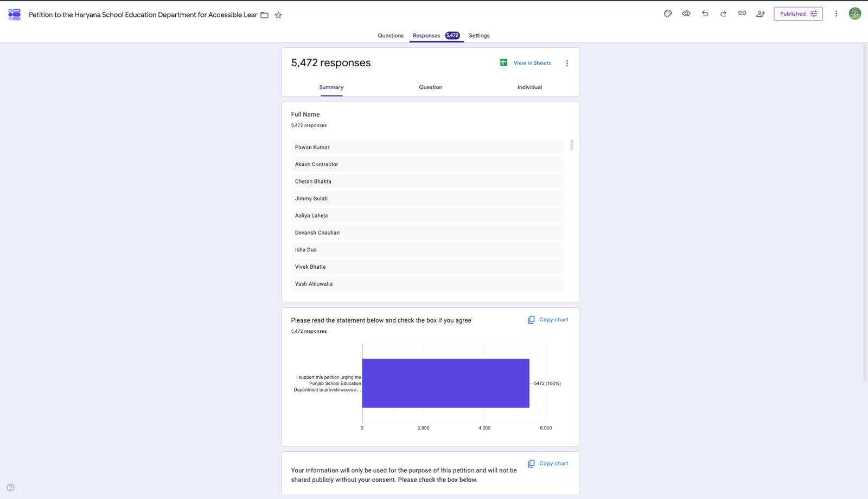Copy responder link icon

click(x=742, y=13)
